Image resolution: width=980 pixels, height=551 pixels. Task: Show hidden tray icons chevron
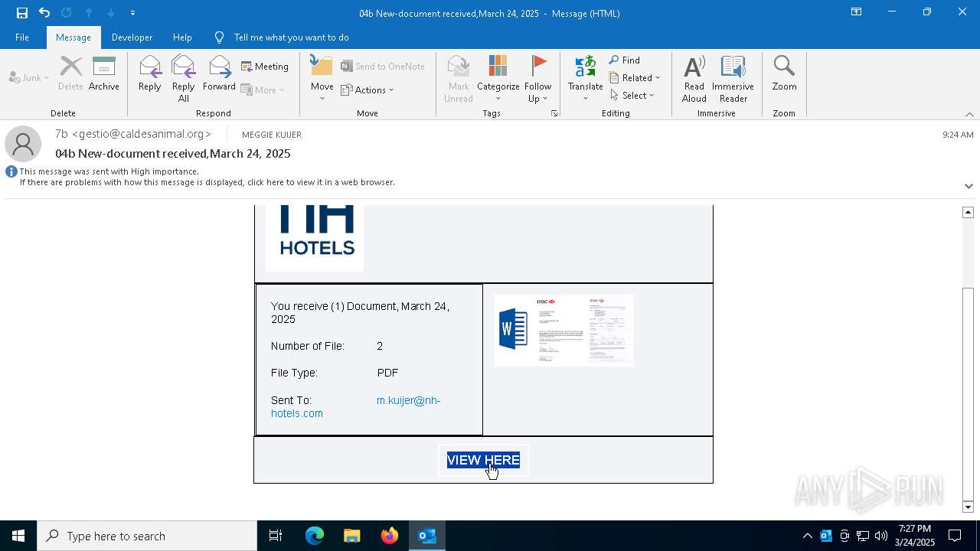807,536
